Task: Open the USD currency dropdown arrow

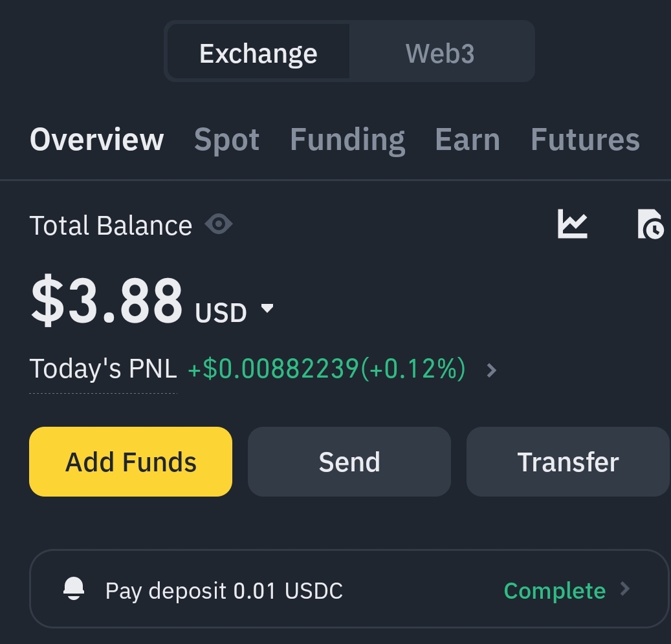Action: (267, 308)
